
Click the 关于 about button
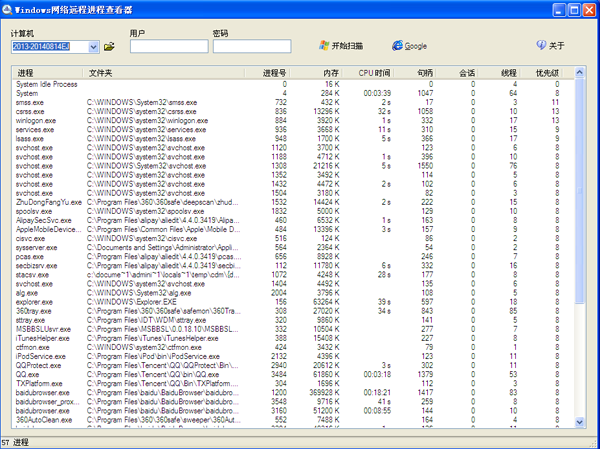tap(550, 46)
